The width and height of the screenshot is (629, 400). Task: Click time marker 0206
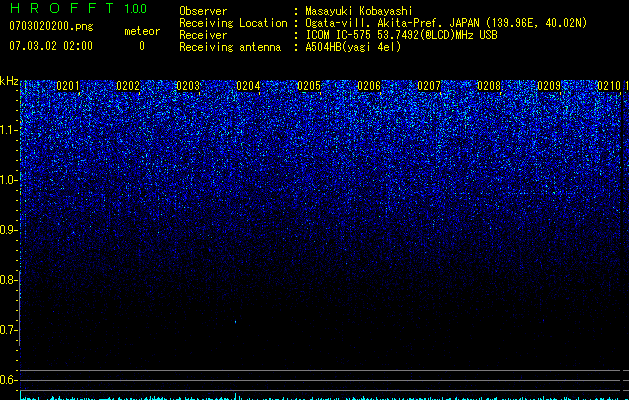(x=369, y=86)
